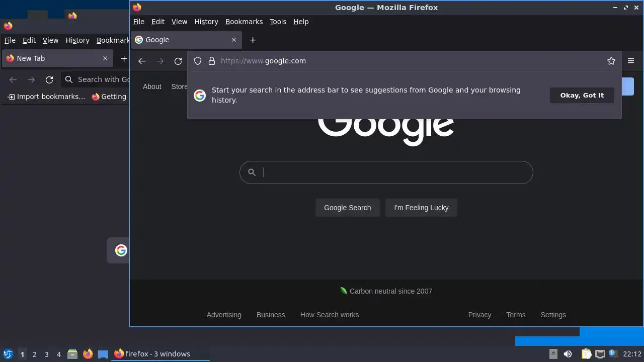Open the Advertising footer link
Screen dimensions: 644x362
tap(224, 315)
